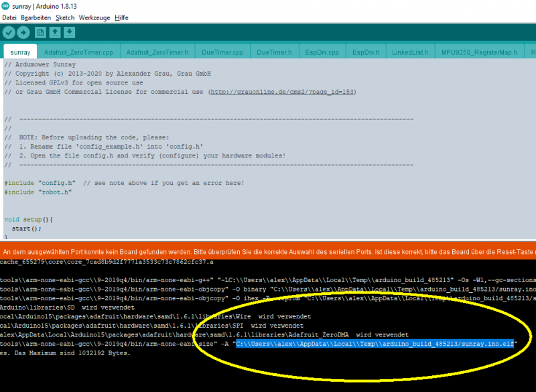The image size is (536, 392).
Task: Click the 'Das Maximum sind 1032192 Bytes' console line
Action: (65, 353)
